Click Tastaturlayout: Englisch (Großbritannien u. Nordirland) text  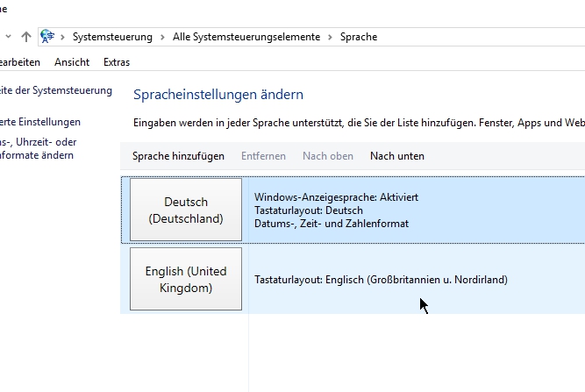coord(381,280)
